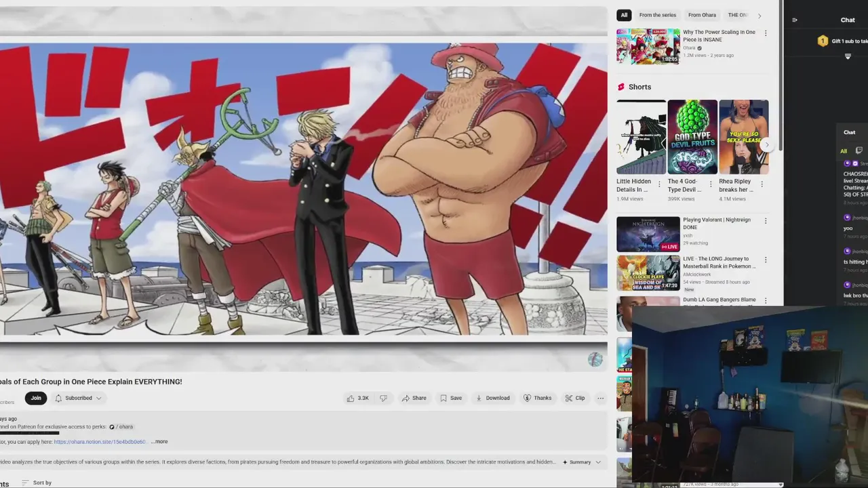Open options for Playing Valorant Nightreign video
This screenshot has width=868, height=488.
(x=766, y=221)
